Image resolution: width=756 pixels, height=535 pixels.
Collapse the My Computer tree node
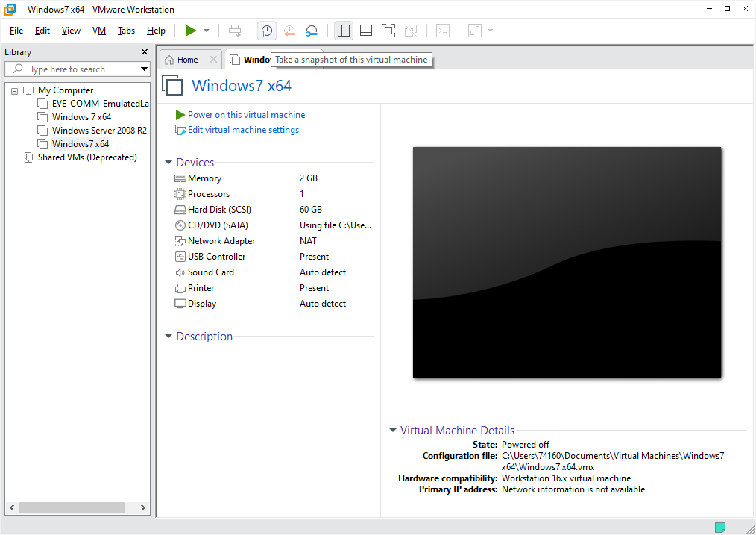coord(14,91)
